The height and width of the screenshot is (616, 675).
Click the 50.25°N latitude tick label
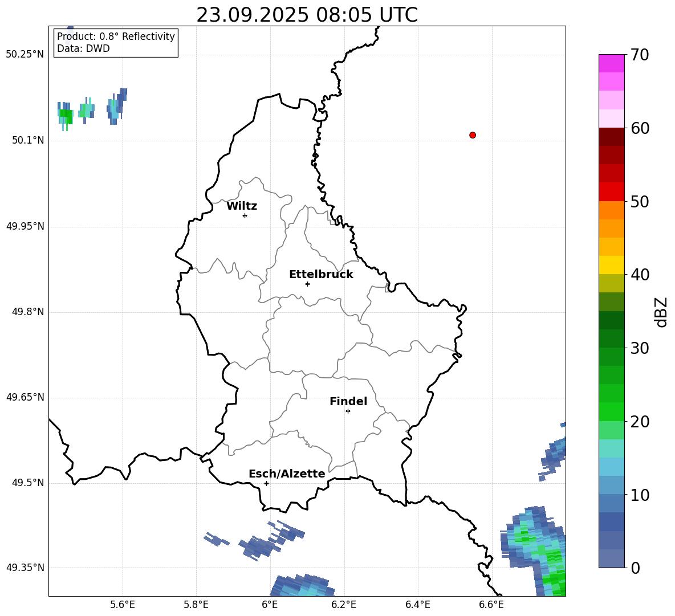25,55
